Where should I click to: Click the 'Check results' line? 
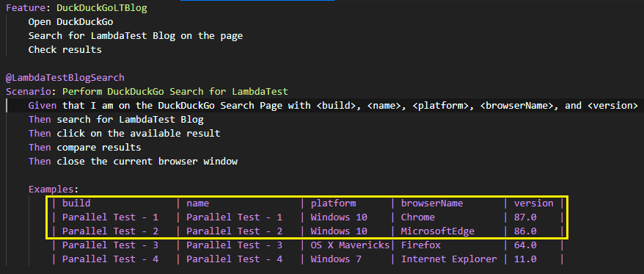65,50
